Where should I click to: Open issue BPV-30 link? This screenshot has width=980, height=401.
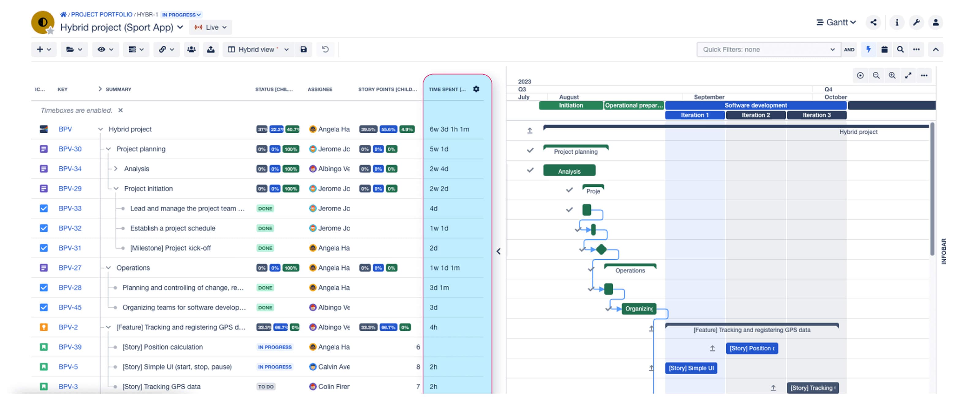tap(70, 149)
